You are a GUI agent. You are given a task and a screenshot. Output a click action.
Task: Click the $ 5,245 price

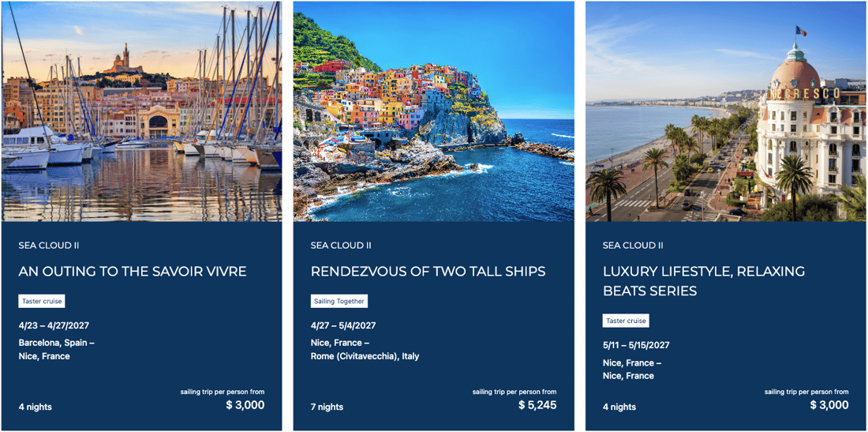(537, 405)
